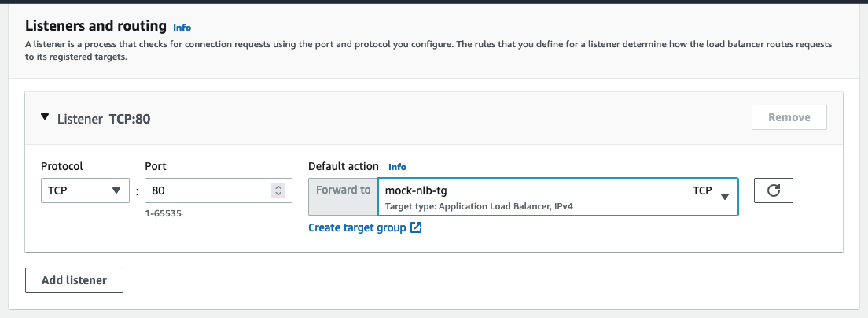The width and height of the screenshot is (868, 318).
Task: Click the Target type Application Load Balancer subtitle
Action: pyautogui.click(x=479, y=207)
